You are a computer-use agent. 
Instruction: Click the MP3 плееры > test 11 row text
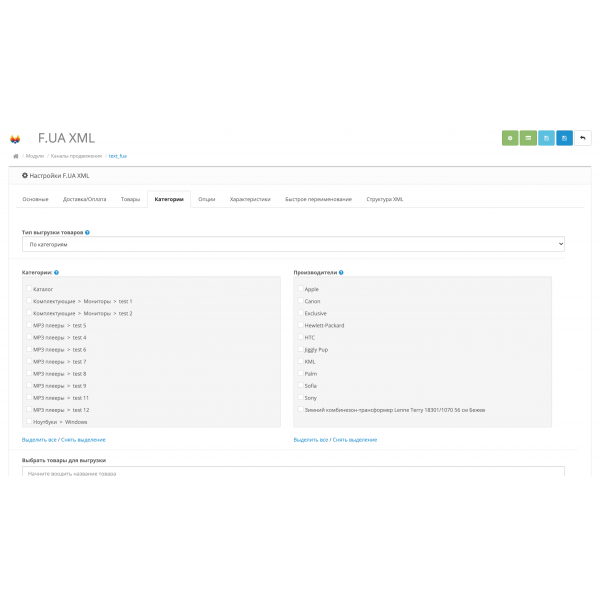[x=61, y=398]
